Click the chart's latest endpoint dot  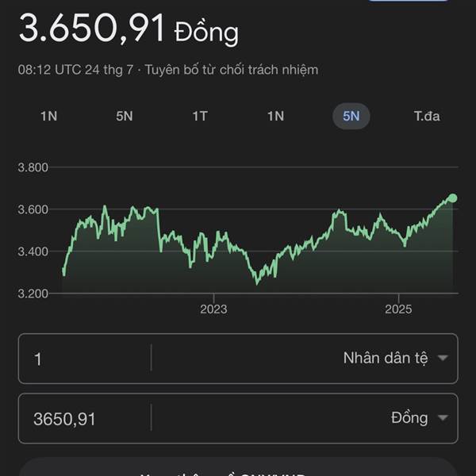click(452, 198)
